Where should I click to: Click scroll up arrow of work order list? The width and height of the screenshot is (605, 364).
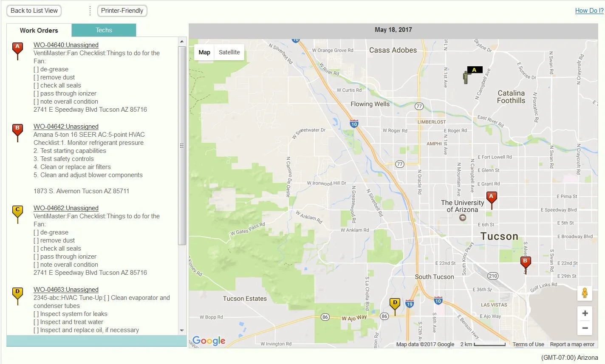click(182, 41)
